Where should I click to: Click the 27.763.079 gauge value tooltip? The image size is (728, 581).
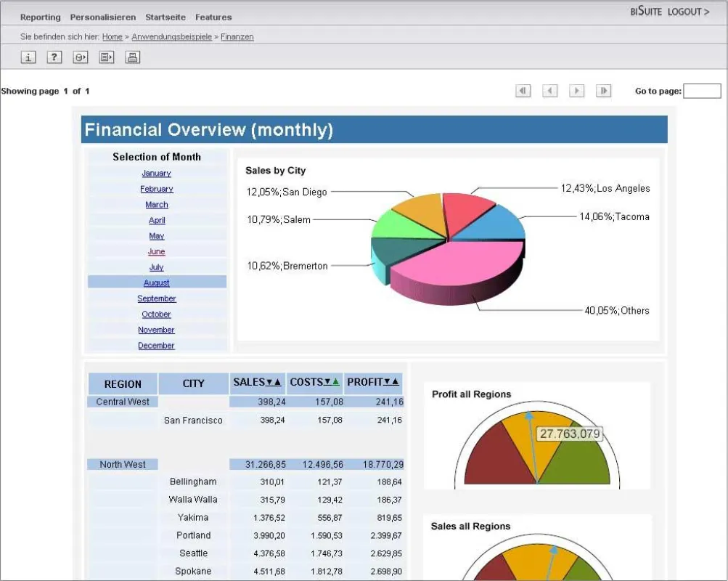click(x=569, y=434)
